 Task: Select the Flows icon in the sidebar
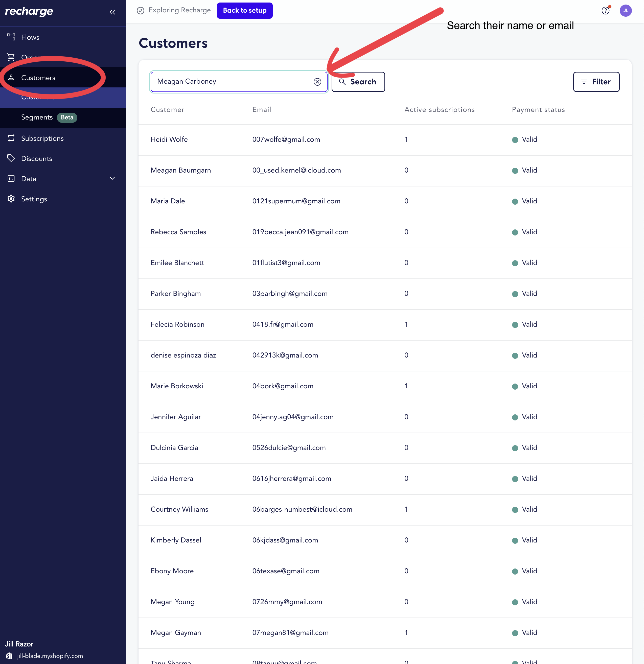pos(11,37)
